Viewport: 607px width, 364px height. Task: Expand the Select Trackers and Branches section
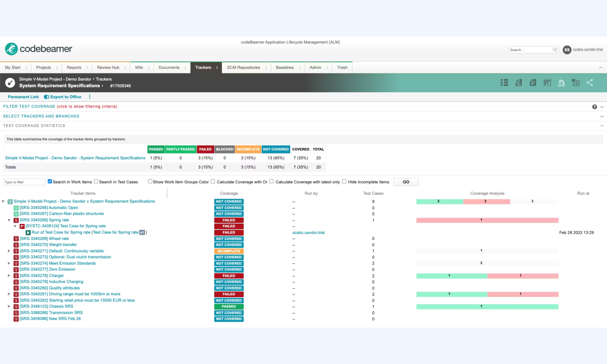tap(602, 116)
